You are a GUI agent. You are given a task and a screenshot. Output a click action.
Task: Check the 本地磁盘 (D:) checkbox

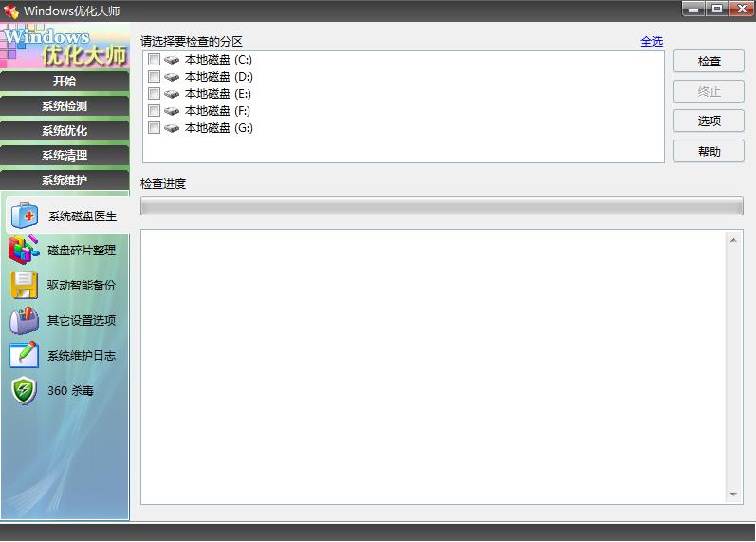click(x=154, y=76)
